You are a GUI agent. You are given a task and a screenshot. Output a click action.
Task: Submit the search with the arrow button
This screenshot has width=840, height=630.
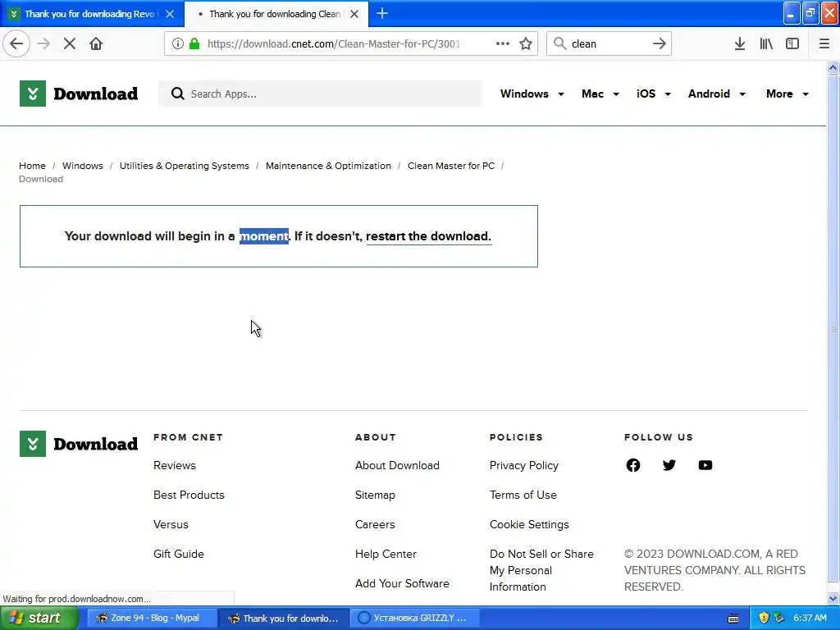[660, 43]
